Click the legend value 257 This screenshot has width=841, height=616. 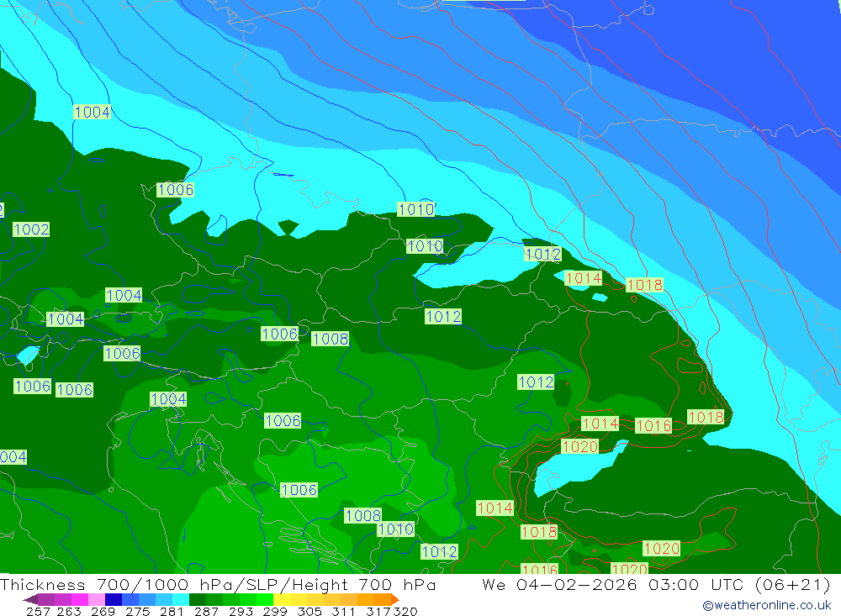click(x=38, y=611)
